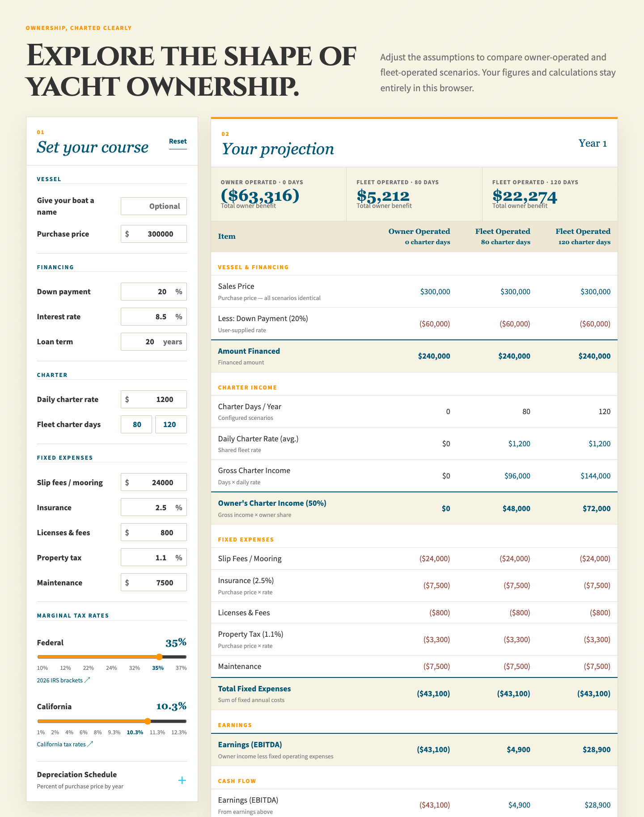Screen dimensions: 644x817
Task: Select the 37% Federal bracket label
Action: [x=181, y=668]
